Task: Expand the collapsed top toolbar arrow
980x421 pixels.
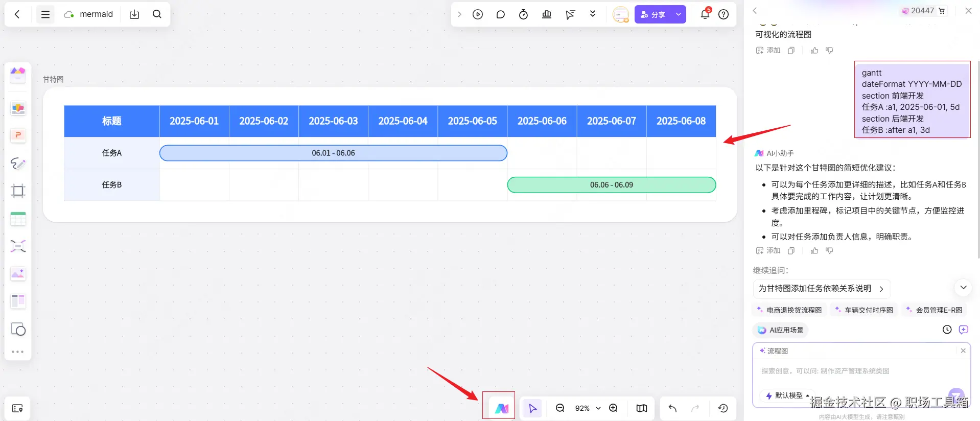Action: click(459, 14)
